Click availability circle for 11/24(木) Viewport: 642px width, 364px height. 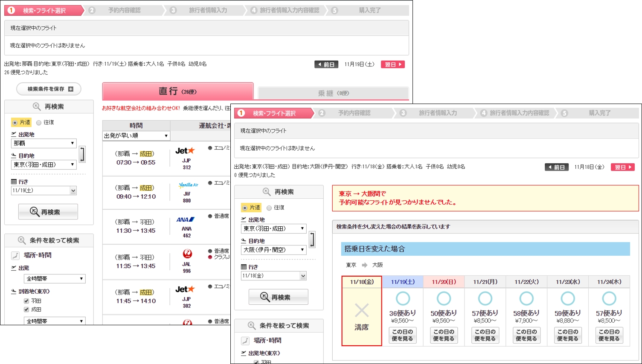tap(609, 298)
